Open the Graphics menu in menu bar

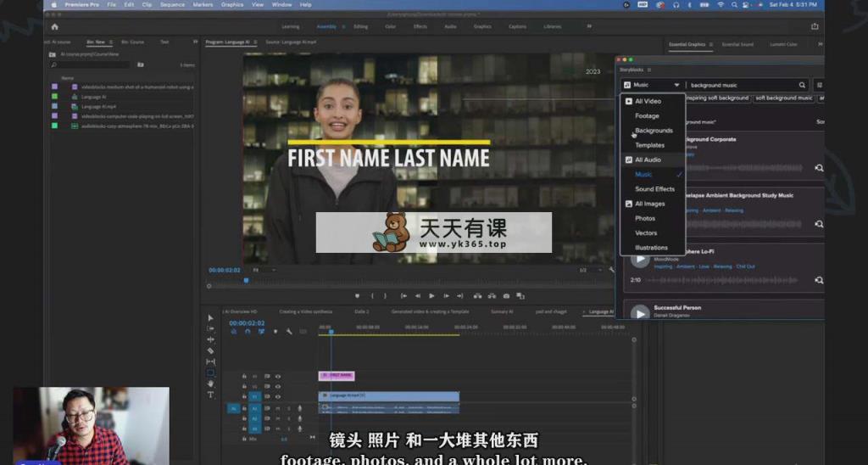pyautogui.click(x=232, y=4)
